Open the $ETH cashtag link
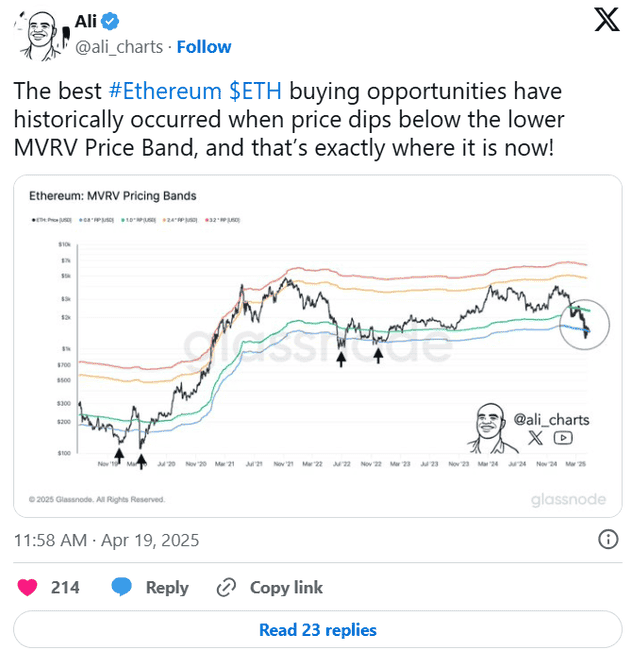Viewport: 632px width, 650px height. click(258, 92)
